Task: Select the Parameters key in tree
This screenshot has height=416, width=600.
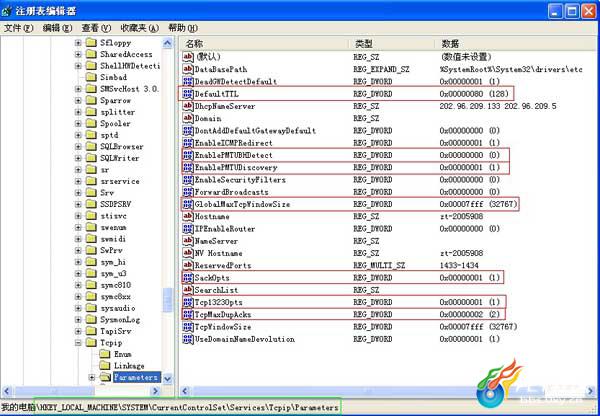Action: 135,377
